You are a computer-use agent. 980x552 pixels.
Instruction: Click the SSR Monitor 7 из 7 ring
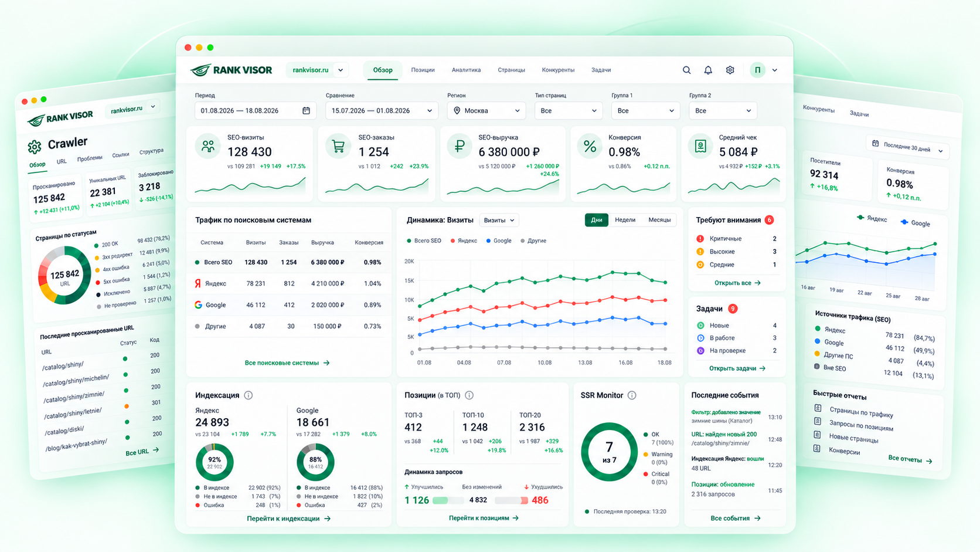click(x=610, y=452)
